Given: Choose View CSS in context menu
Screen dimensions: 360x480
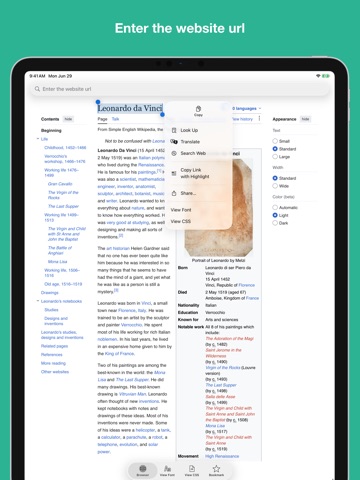Looking at the screenshot, I should pos(199,221).
